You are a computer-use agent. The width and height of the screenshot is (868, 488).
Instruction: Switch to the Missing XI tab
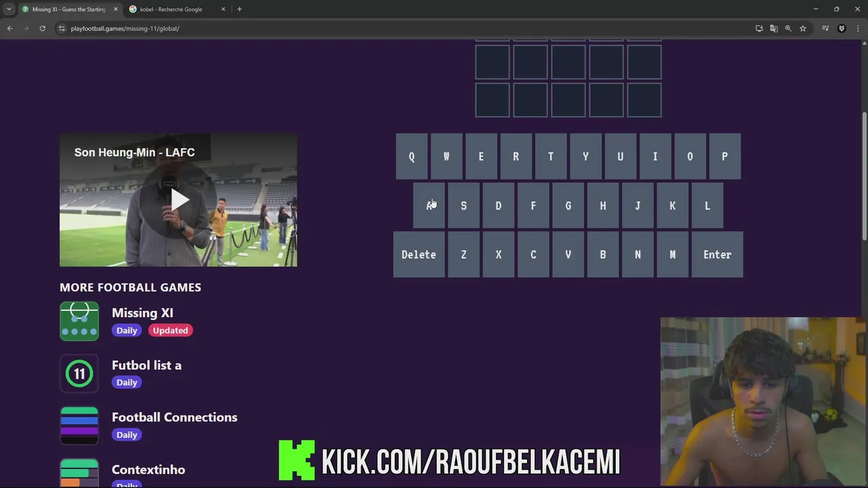point(69,9)
